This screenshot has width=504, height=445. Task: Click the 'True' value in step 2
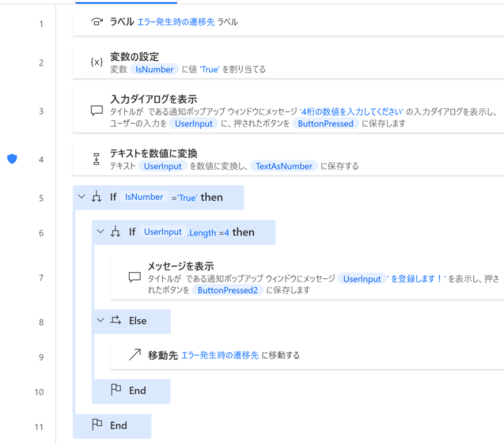(x=210, y=70)
